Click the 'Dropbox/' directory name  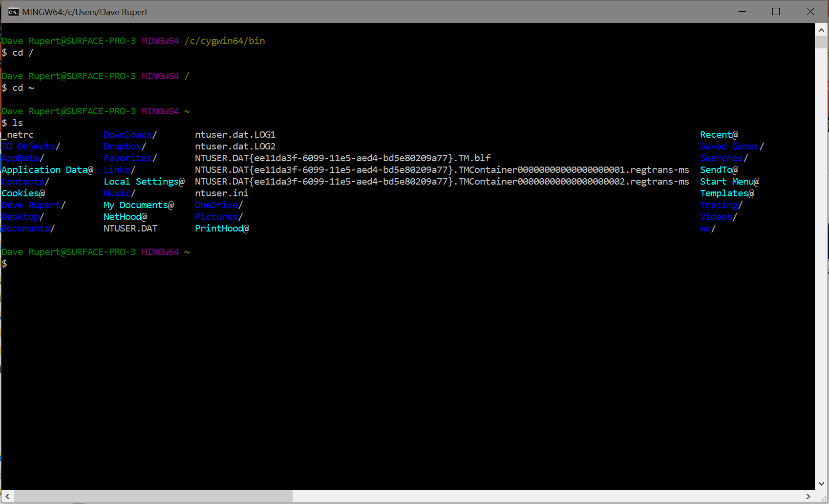tap(125, 147)
